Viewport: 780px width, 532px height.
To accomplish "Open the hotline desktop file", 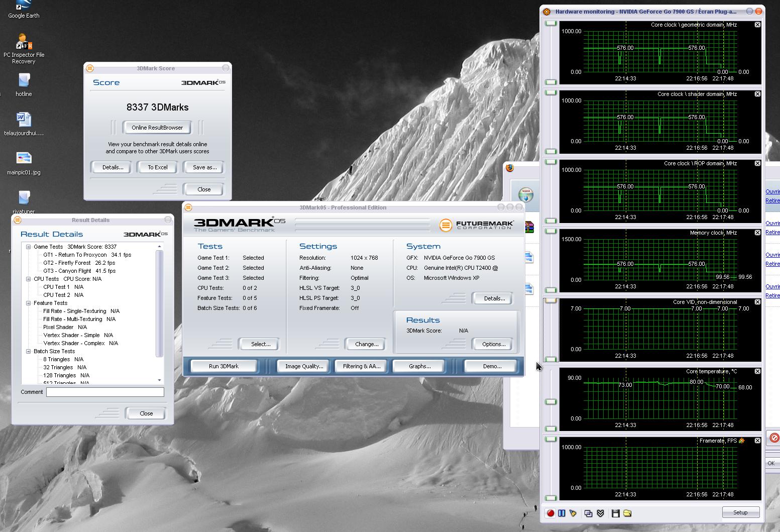I will 24,85.
